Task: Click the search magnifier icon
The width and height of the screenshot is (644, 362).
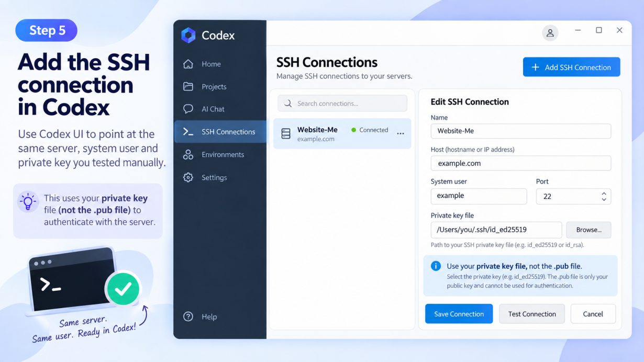Action: [x=287, y=104]
